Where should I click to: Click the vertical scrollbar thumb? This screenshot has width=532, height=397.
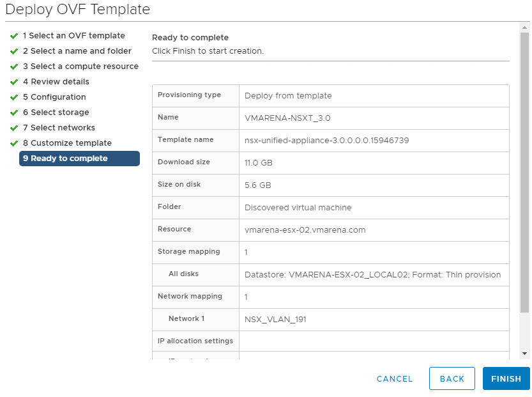(x=524, y=173)
